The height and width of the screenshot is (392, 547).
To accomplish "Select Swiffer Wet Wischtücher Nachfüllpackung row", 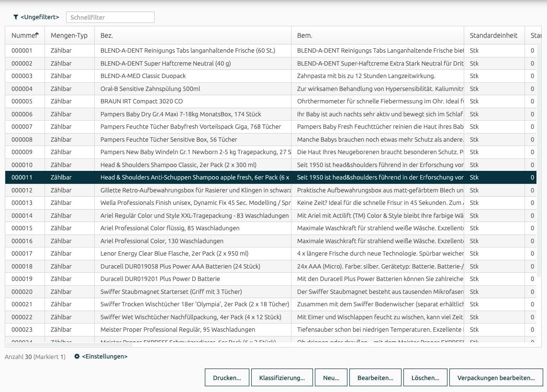I will (x=271, y=317).
